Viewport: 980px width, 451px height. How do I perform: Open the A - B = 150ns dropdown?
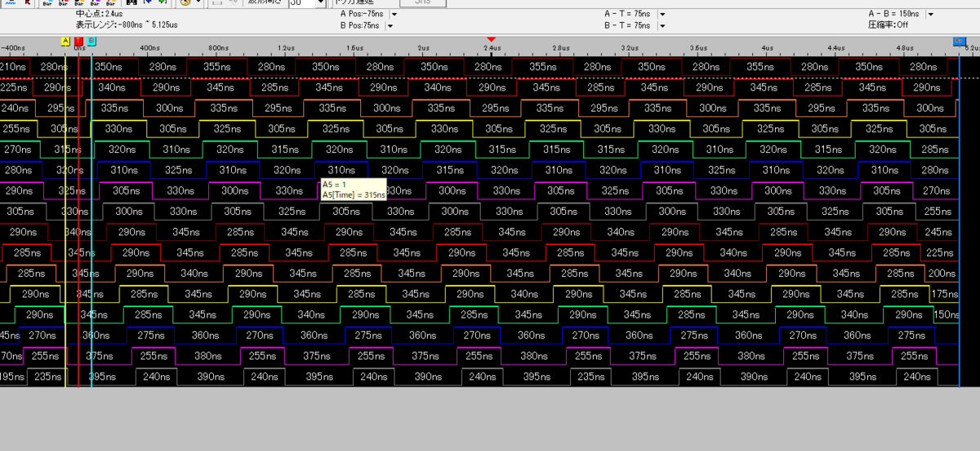930,15
